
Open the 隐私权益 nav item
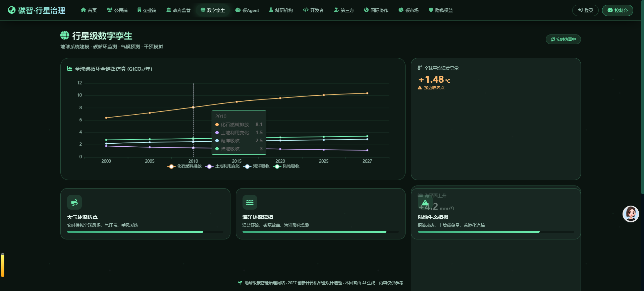(441, 10)
